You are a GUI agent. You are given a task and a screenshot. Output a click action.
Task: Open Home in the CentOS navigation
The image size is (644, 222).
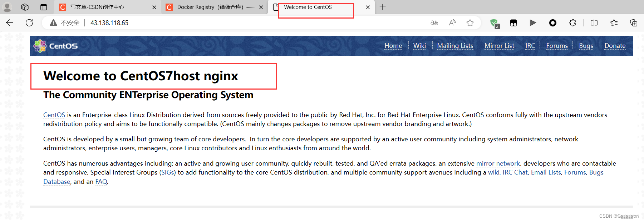pos(393,46)
